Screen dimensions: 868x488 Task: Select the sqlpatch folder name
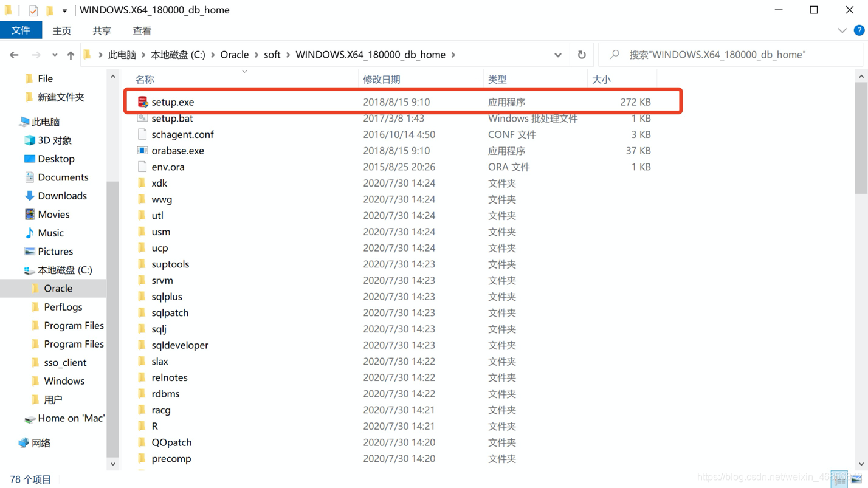click(x=170, y=313)
